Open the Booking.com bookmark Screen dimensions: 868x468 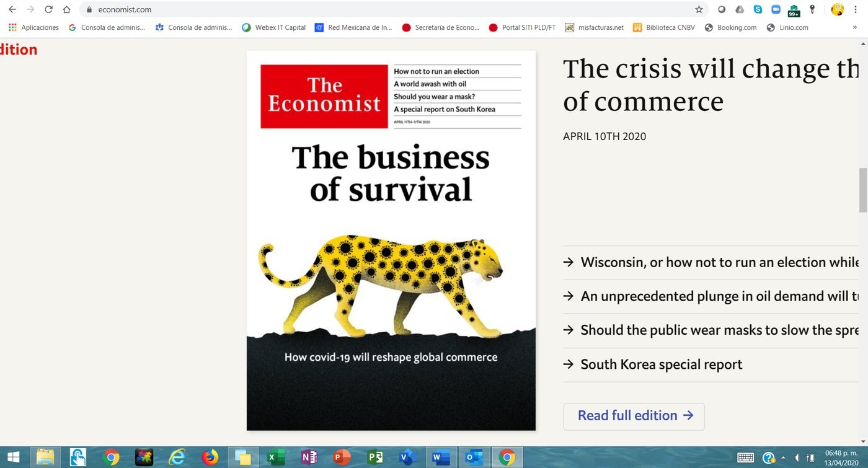(x=730, y=27)
